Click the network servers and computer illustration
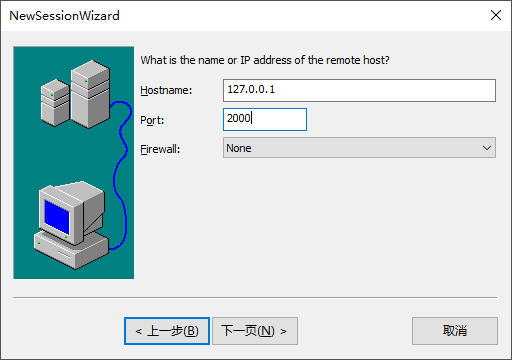The width and height of the screenshot is (512, 360). tap(74, 163)
